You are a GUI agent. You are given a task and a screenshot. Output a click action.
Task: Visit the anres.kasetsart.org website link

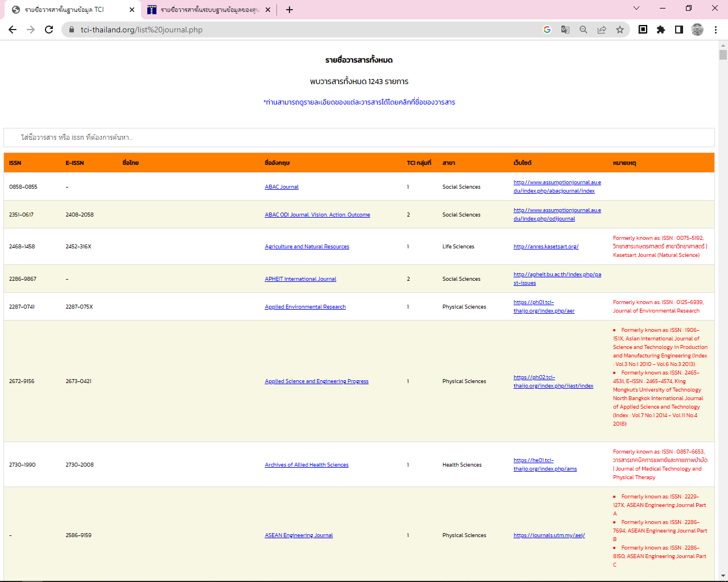pos(545,247)
